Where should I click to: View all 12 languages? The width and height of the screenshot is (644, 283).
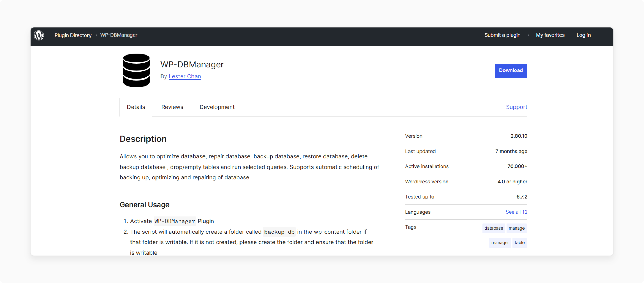click(516, 212)
